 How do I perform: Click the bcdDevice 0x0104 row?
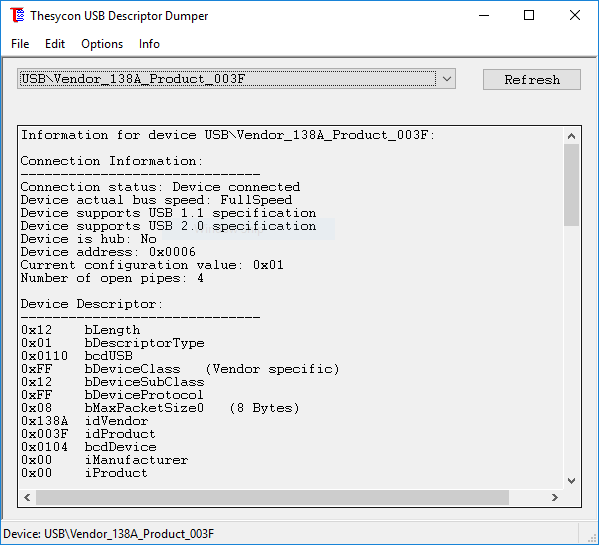pyautogui.click(x=88, y=447)
